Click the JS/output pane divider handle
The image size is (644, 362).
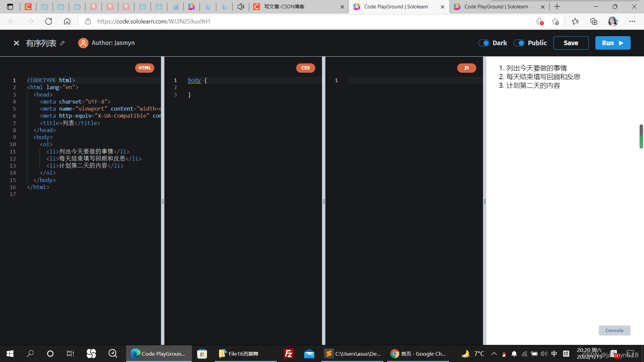(485, 201)
